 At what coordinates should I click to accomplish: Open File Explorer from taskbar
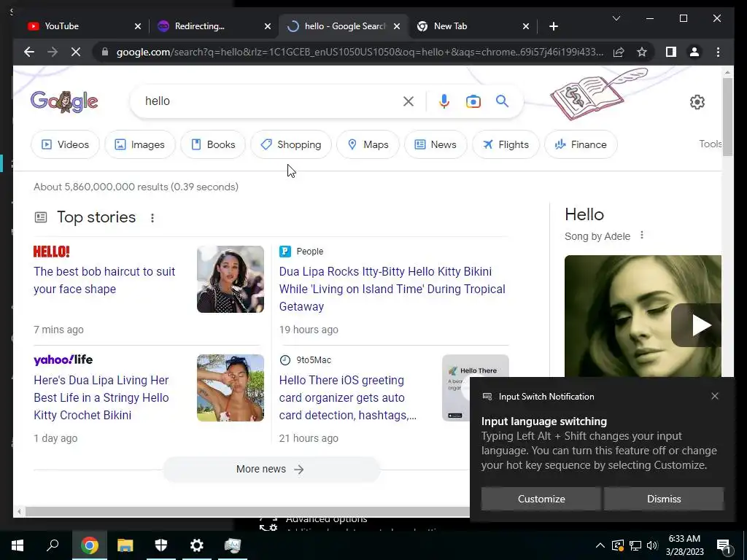point(125,545)
